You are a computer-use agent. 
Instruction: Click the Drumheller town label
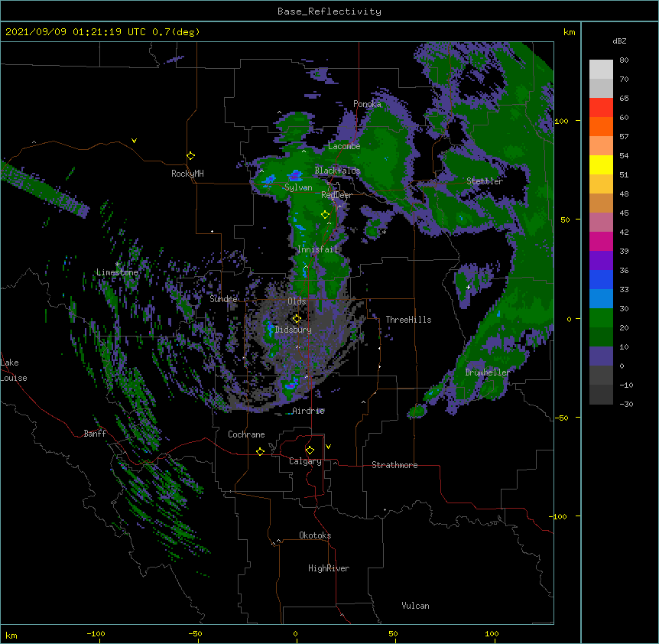488,372
